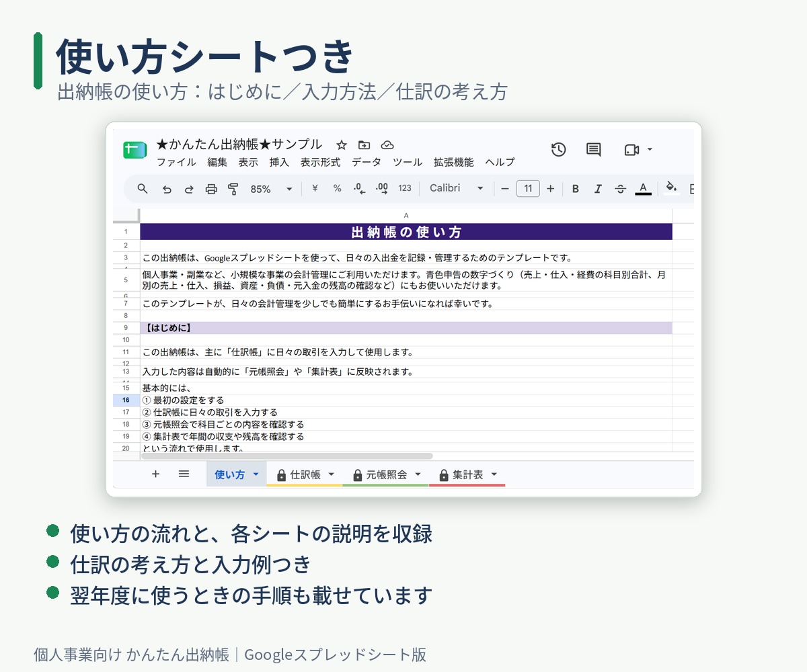Select the 出納帳の使い方 title cell
This screenshot has width=807, height=672.
[x=406, y=232]
